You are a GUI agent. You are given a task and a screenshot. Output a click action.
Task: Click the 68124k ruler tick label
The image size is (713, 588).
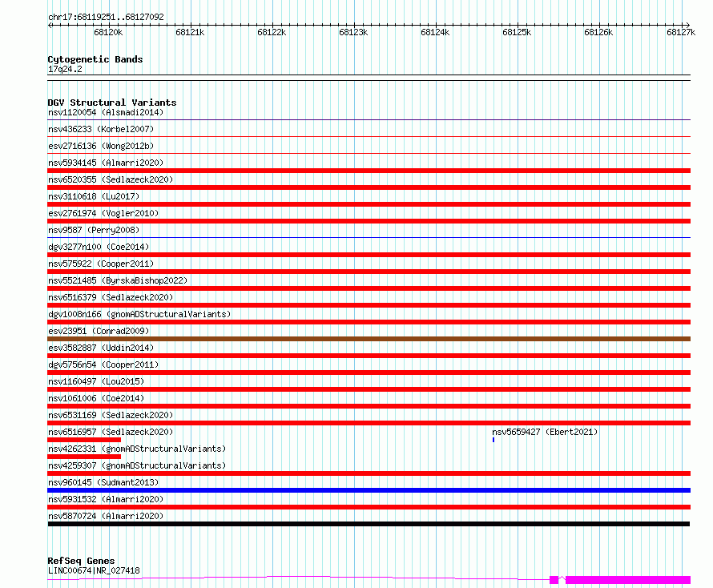click(435, 32)
